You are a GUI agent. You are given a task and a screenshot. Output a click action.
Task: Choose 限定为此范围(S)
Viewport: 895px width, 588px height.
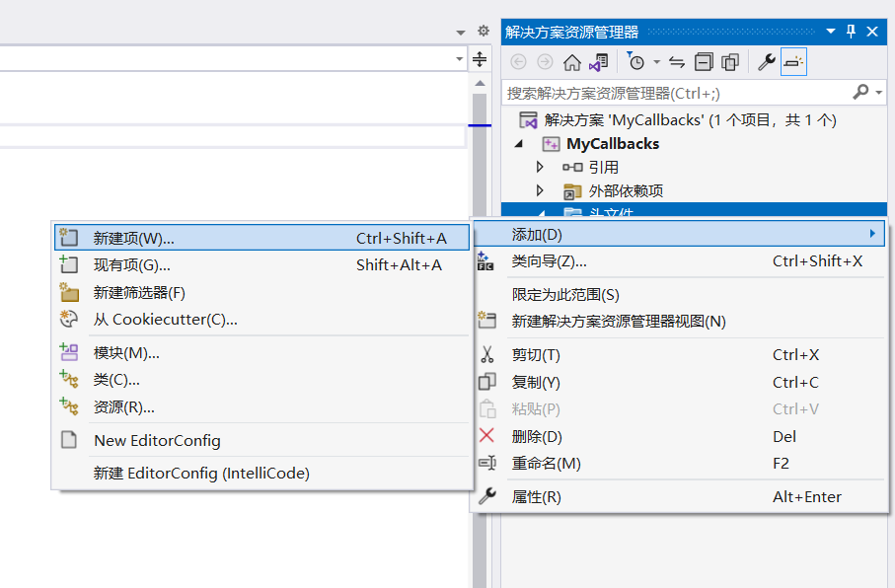pos(679,295)
